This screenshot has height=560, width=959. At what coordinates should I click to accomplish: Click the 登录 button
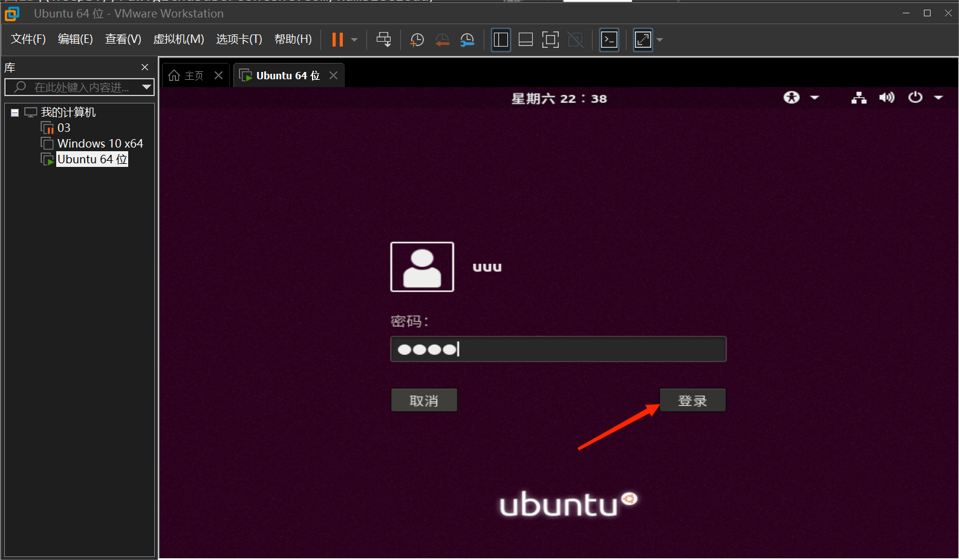(693, 400)
